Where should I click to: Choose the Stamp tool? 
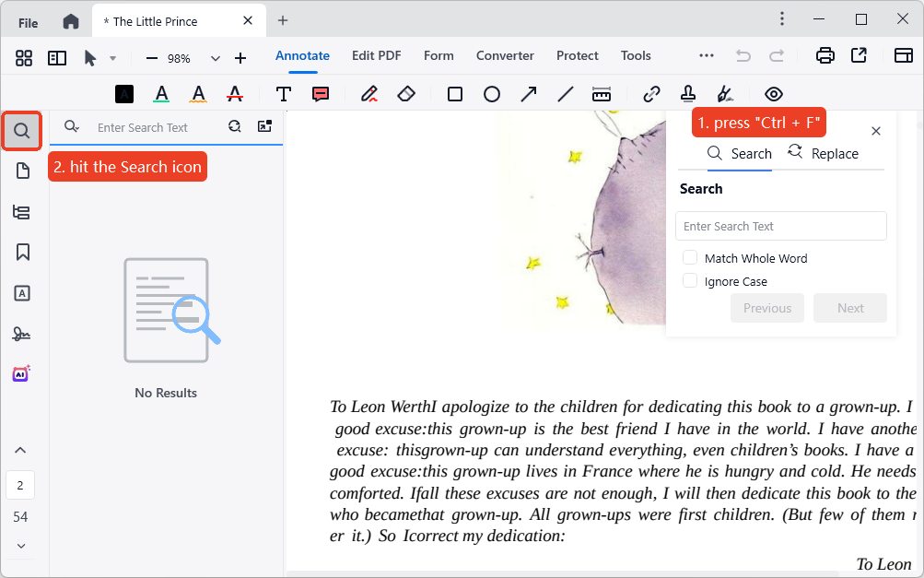pyautogui.click(x=688, y=93)
